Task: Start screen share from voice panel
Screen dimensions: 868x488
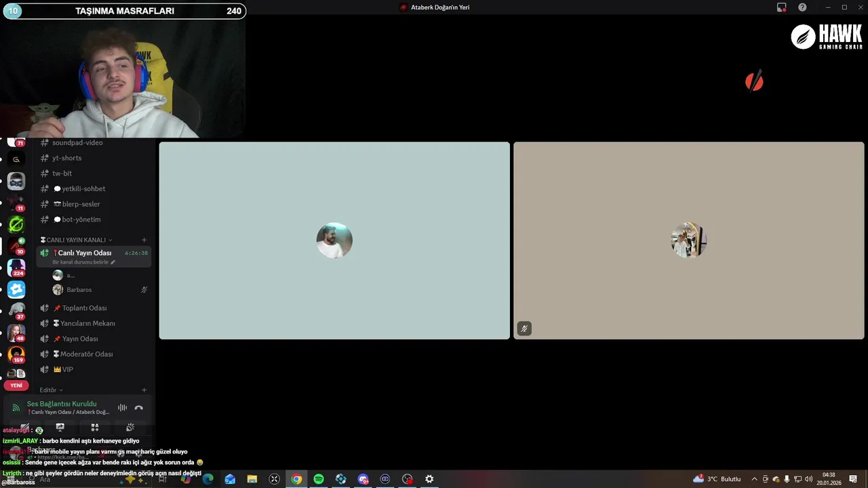Action: click(x=60, y=427)
